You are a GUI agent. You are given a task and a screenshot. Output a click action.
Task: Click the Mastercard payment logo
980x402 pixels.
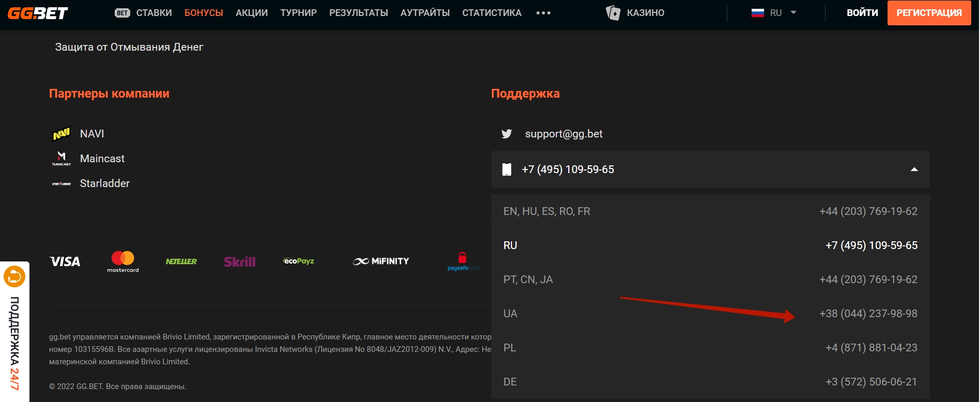pos(123,261)
